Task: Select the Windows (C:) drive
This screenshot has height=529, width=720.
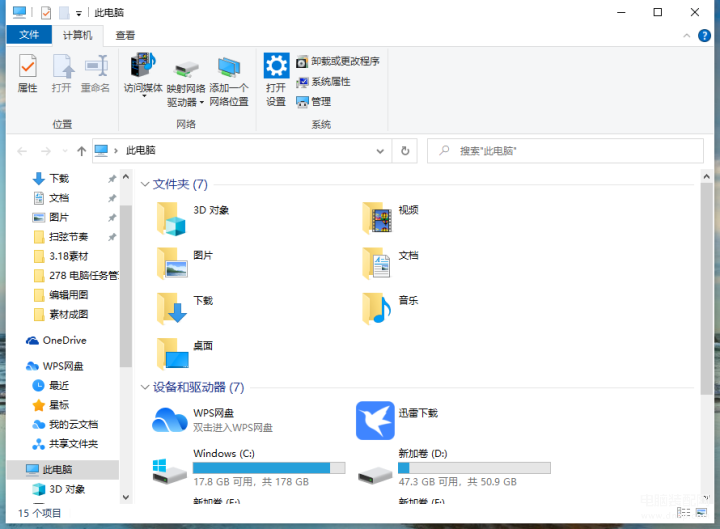Action: (x=248, y=468)
